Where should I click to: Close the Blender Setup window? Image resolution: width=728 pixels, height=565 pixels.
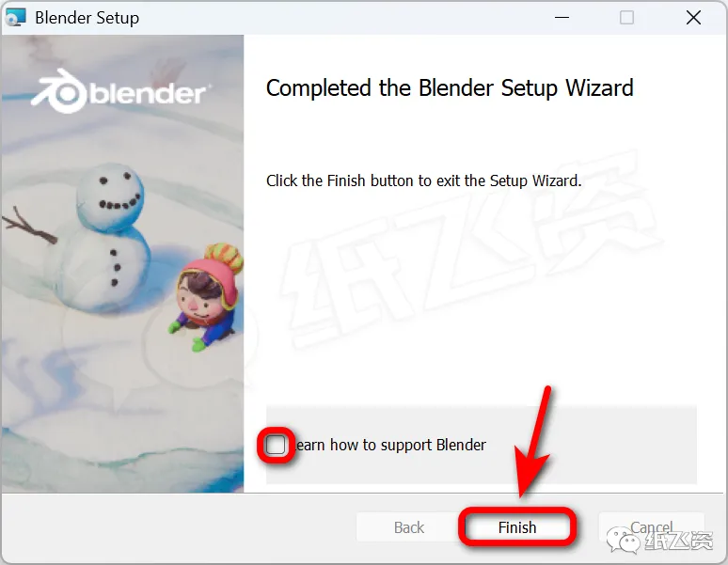point(693,18)
